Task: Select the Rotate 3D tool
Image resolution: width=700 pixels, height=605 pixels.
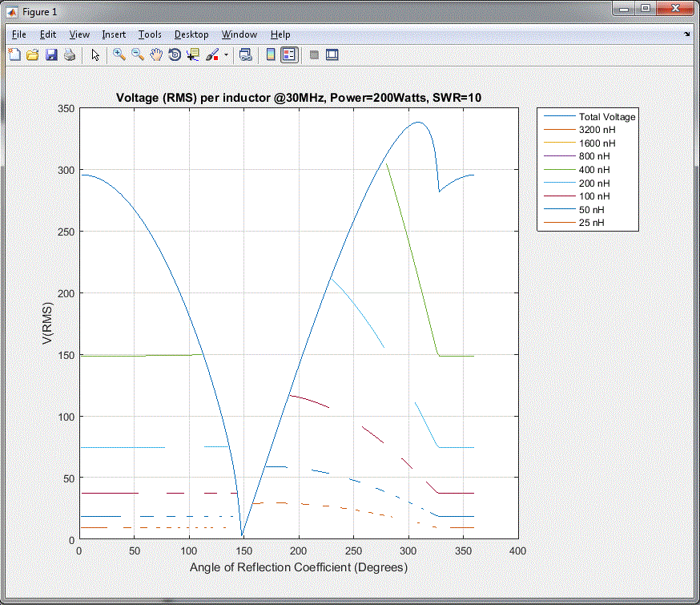Action: (175, 54)
